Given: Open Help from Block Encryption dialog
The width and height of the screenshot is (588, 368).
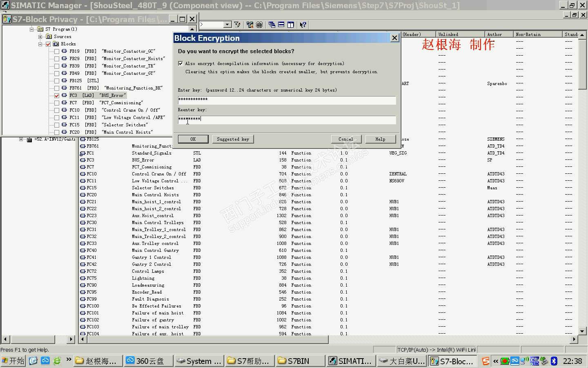Looking at the screenshot, I should 380,139.
